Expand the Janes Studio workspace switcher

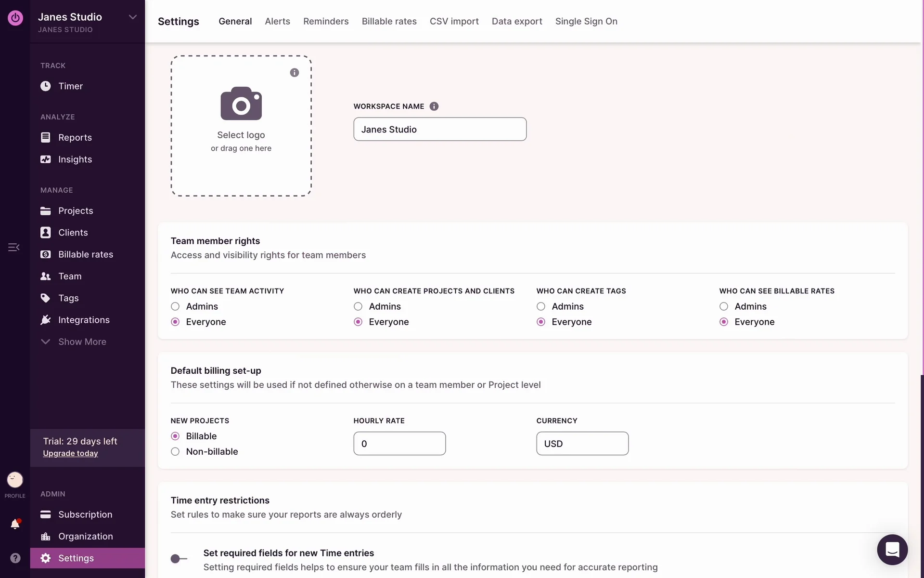point(132,17)
